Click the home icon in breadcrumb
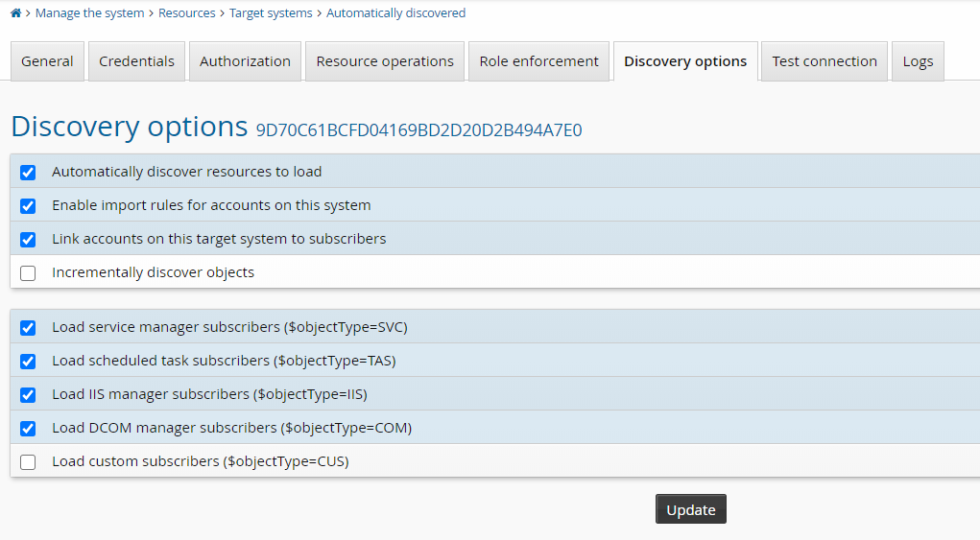Image resolution: width=980 pixels, height=540 pixels. (x=15, y=13)
